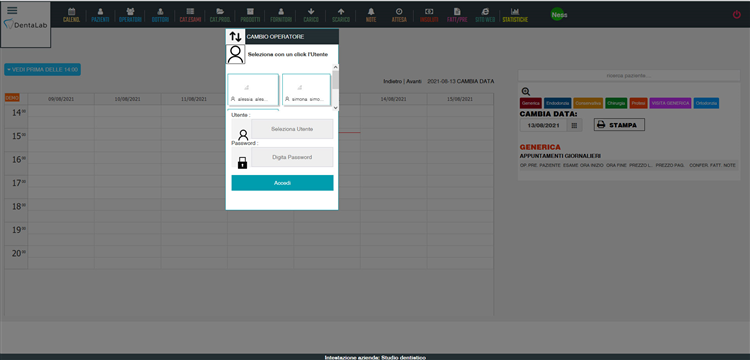This screenshot has height=360, width=750.
Task: Open the FORNITORI suppliers section
Action: point(281,15)
